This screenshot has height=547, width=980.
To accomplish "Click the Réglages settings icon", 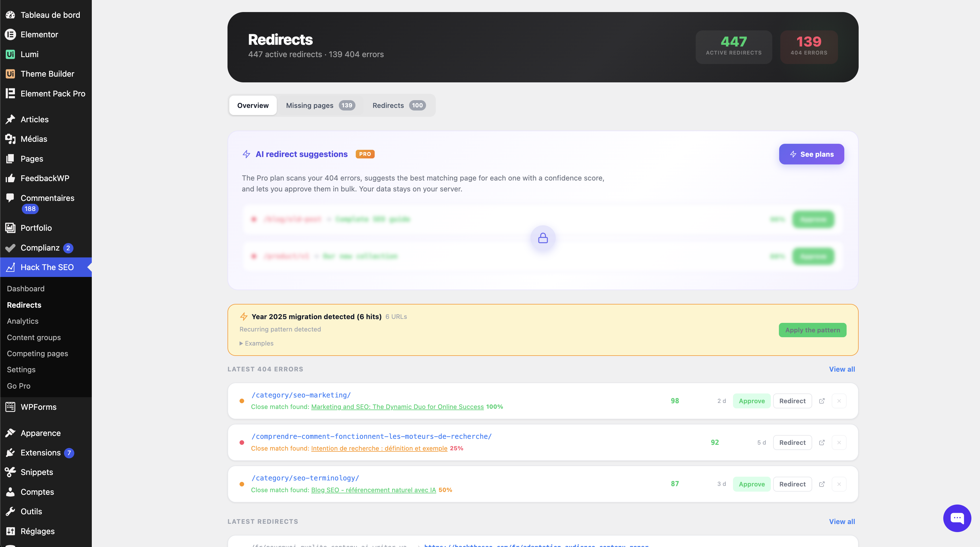I will click(10, 531).
